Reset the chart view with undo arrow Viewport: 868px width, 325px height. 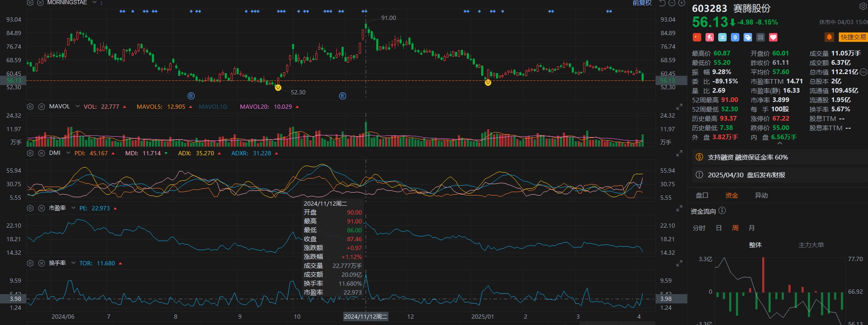pos(662,3)
